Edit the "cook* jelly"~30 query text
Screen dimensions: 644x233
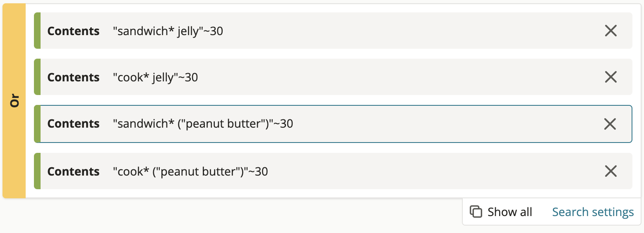click(x=155, y=77)
